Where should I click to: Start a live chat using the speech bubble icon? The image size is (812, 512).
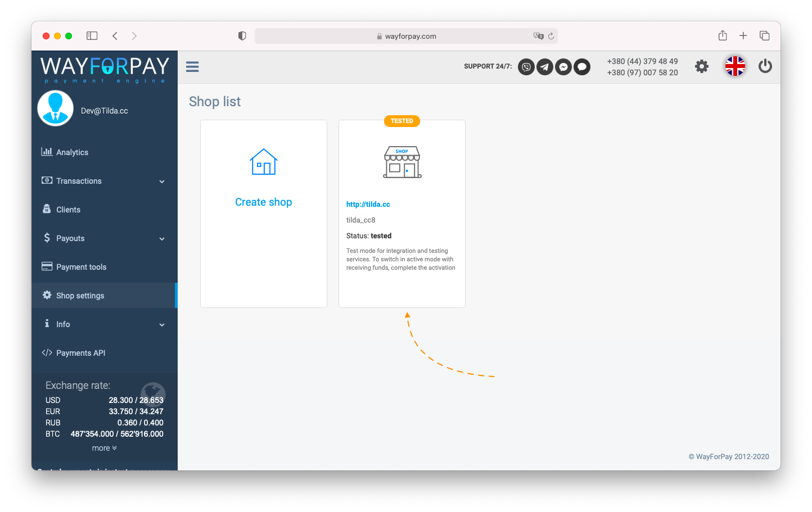(x=582, y=67)
